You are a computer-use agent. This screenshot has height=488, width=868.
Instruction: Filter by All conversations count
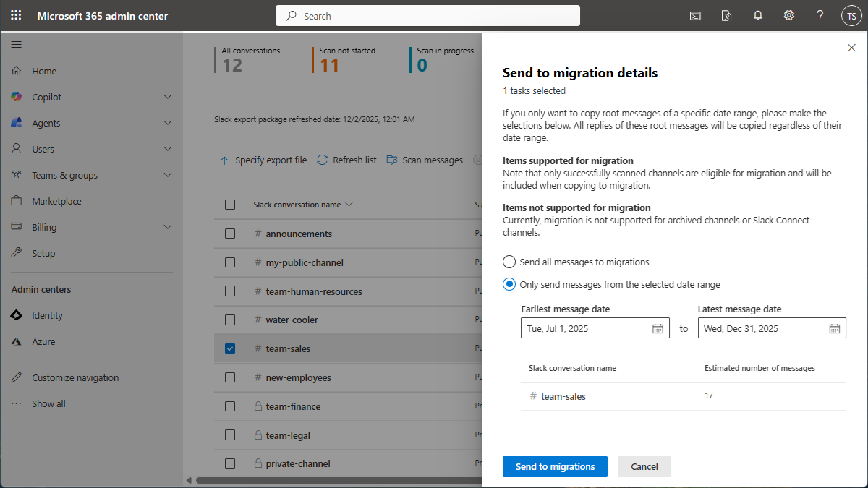248,60
